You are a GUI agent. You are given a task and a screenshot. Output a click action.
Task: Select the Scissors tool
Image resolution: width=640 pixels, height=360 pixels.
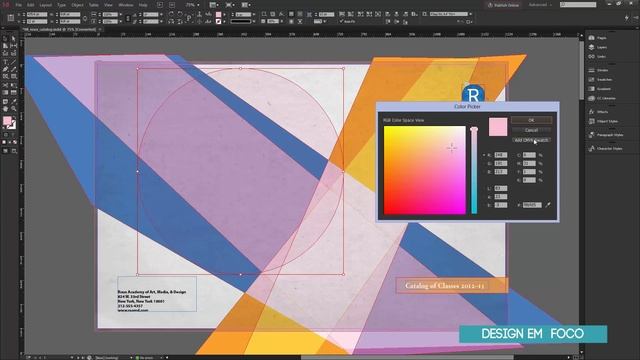click(5, 85)
